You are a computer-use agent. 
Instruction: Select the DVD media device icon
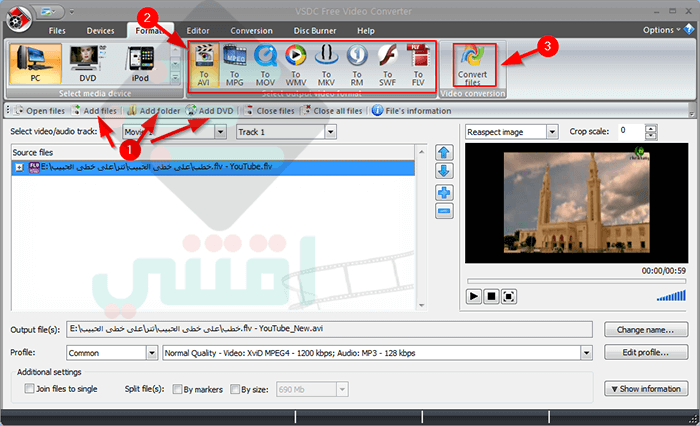pos(88,63)
